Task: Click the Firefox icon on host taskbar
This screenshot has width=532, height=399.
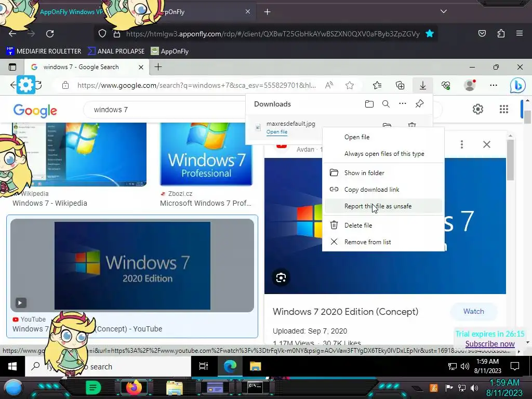Action: point(134,388)
